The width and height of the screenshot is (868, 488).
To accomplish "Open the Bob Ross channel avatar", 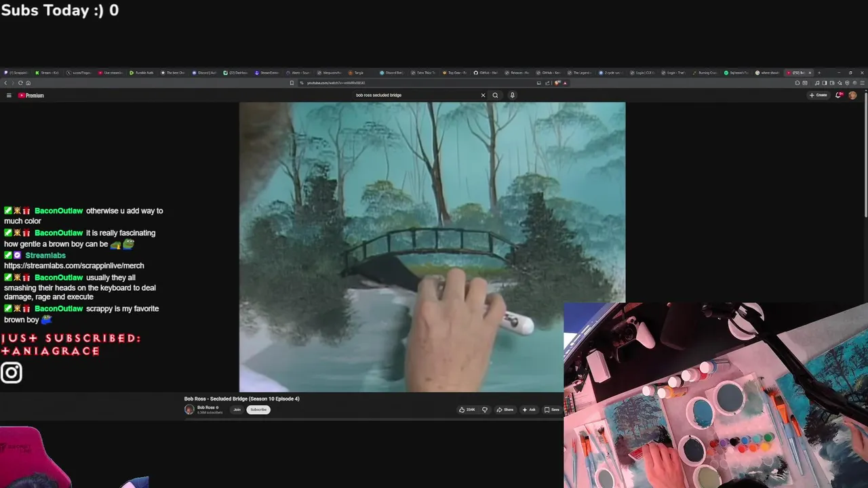I will coord(189,409).
